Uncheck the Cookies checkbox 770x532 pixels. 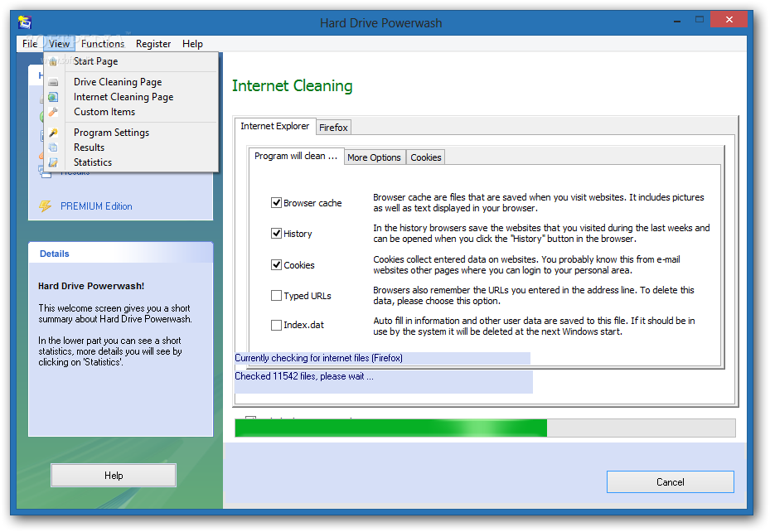277,265
